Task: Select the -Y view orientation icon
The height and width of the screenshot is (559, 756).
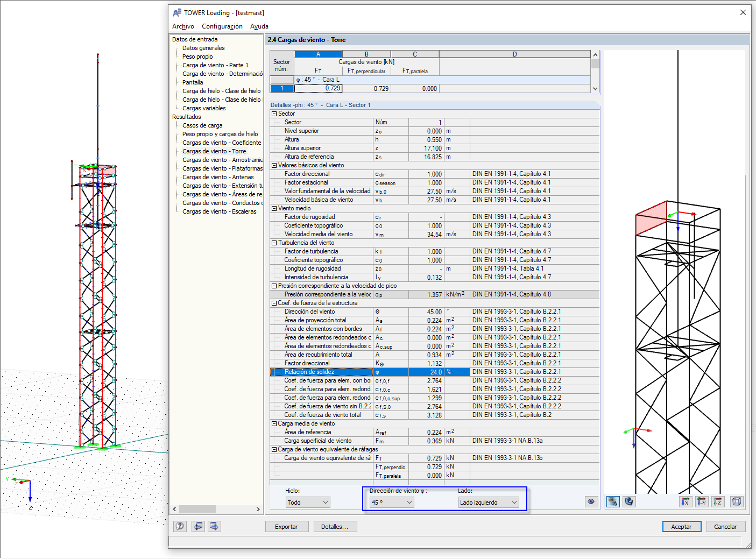Action: click(702, 501)
